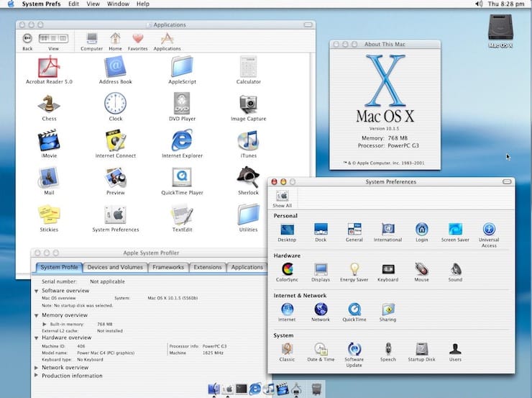Click the Show All toolbar button
The image size is (532, 398).
pyautogui.click(x=282, y=199)
